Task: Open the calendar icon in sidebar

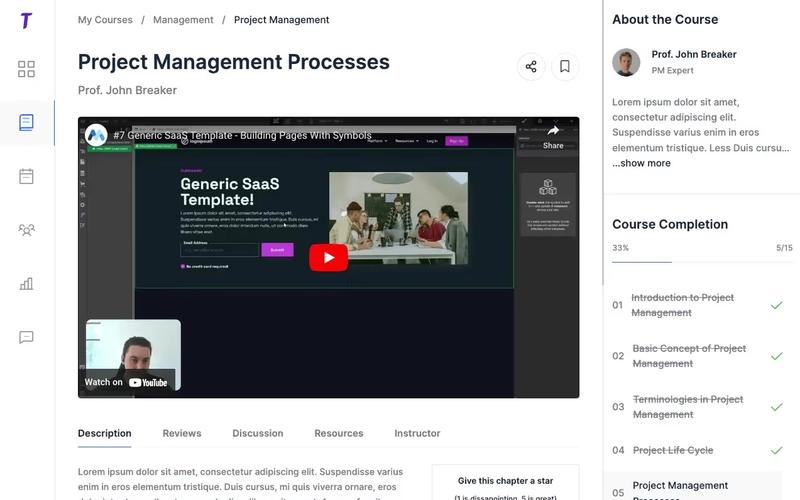Action: coord(27,176)
